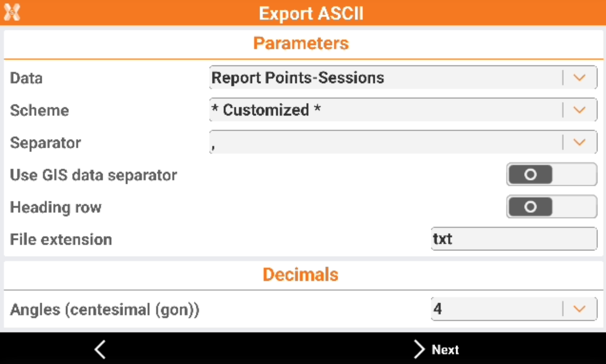606x364 pixels.
Task: Click the X app logo icon
Action: tap(12, 12)
